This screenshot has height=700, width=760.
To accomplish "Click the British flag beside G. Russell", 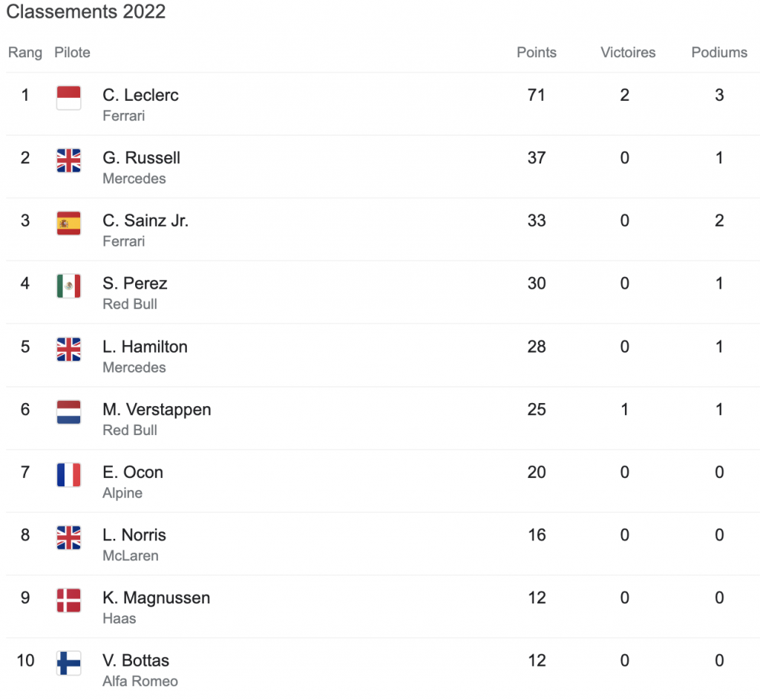I will coord(69,161).
